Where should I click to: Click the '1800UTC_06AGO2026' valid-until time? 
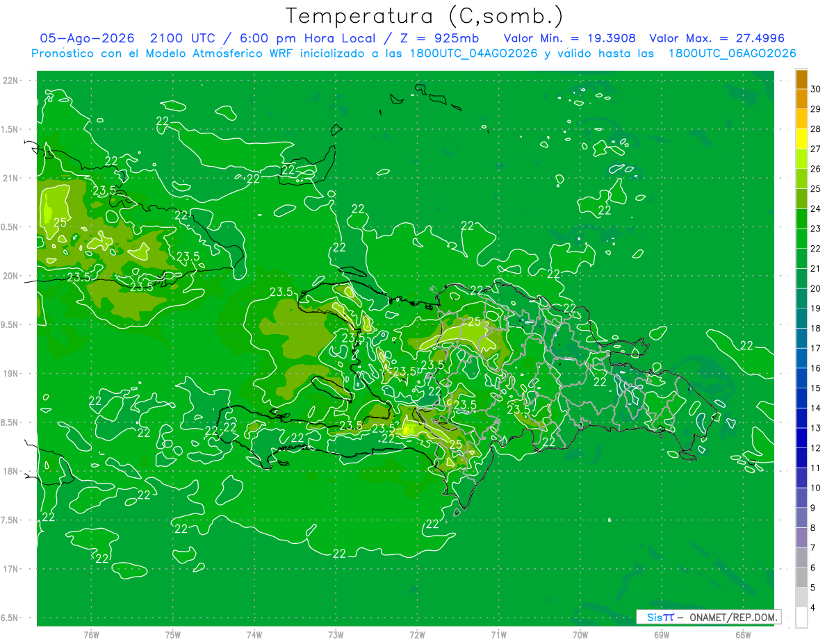[x=733, y=53]
